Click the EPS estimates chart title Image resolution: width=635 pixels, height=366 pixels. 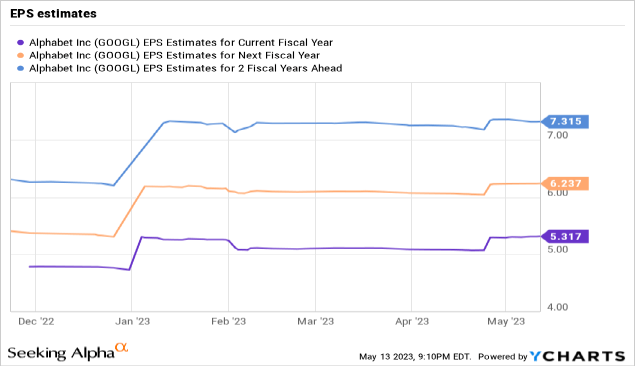[x=53, y=13]
